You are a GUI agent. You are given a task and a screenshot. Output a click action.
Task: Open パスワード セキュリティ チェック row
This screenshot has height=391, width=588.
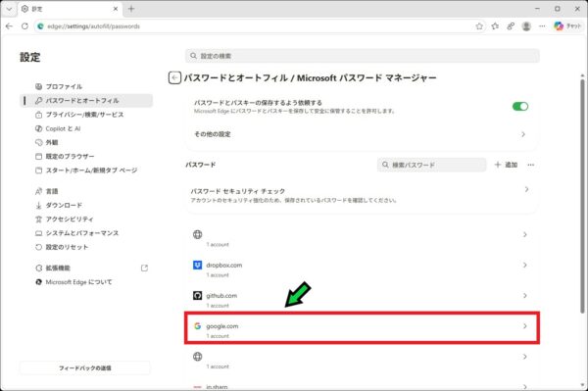coord(361,195)
